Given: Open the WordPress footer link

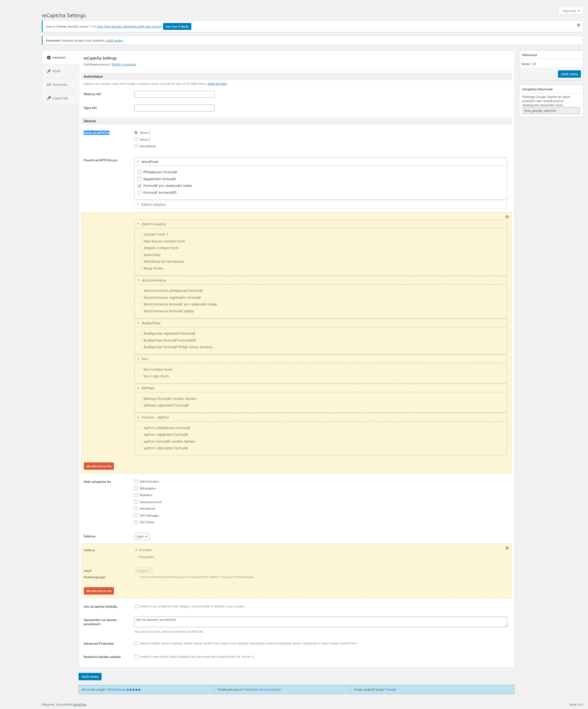Looking at the screenshot, I should (79, 705).
